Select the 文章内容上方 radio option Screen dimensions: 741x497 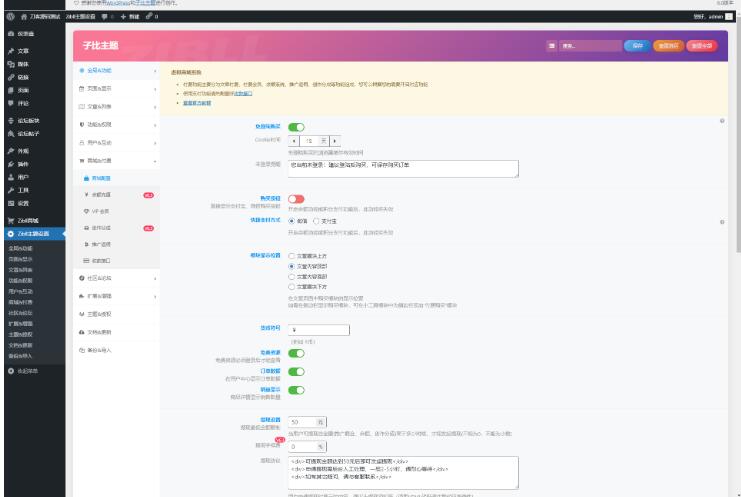coord(292,256)
